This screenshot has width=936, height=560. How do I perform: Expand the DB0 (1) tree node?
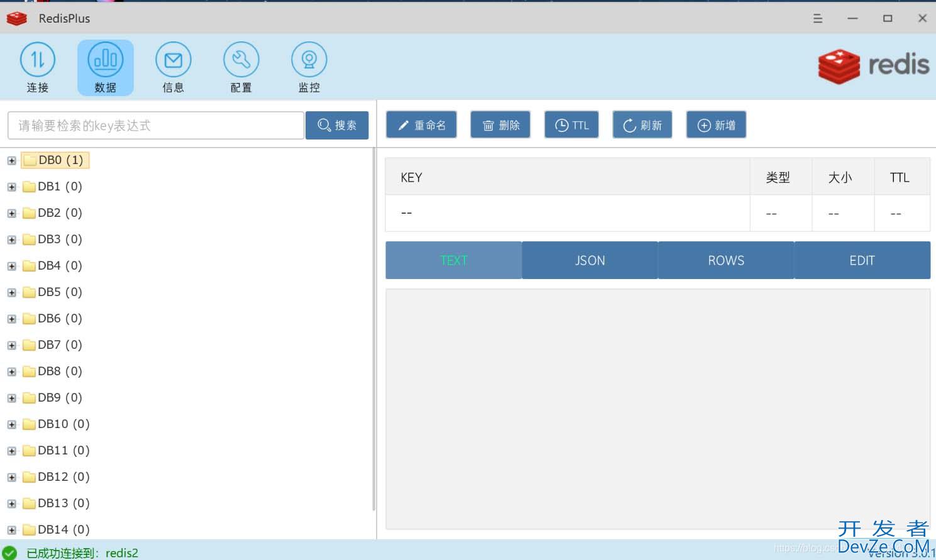click(11, 161)
